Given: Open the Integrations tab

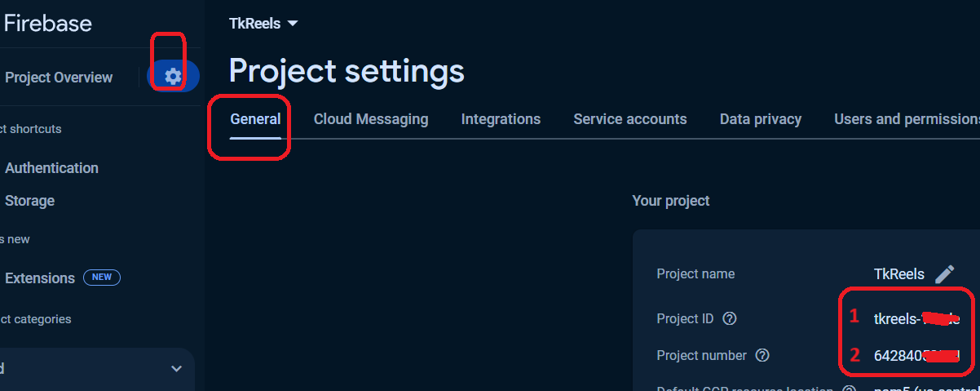Looking at the screenshot, I should (x=501, y=119).
